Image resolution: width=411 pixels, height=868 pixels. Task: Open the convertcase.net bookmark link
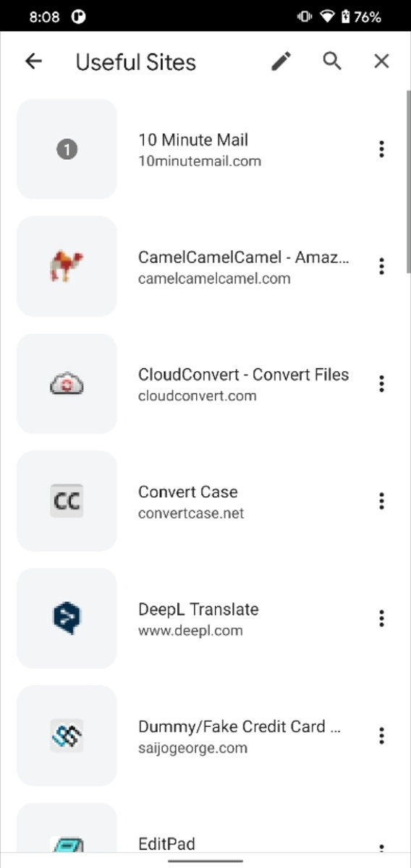(191, 514)
